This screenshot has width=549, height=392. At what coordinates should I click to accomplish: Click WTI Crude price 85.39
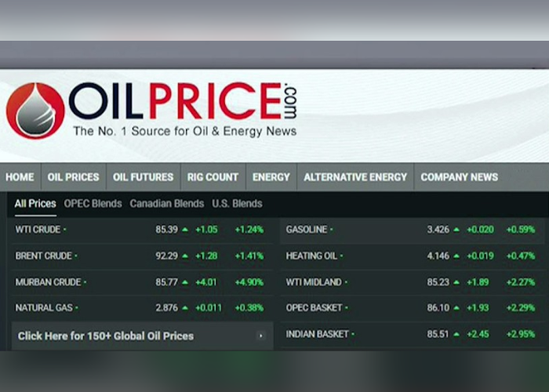[166, 230]
